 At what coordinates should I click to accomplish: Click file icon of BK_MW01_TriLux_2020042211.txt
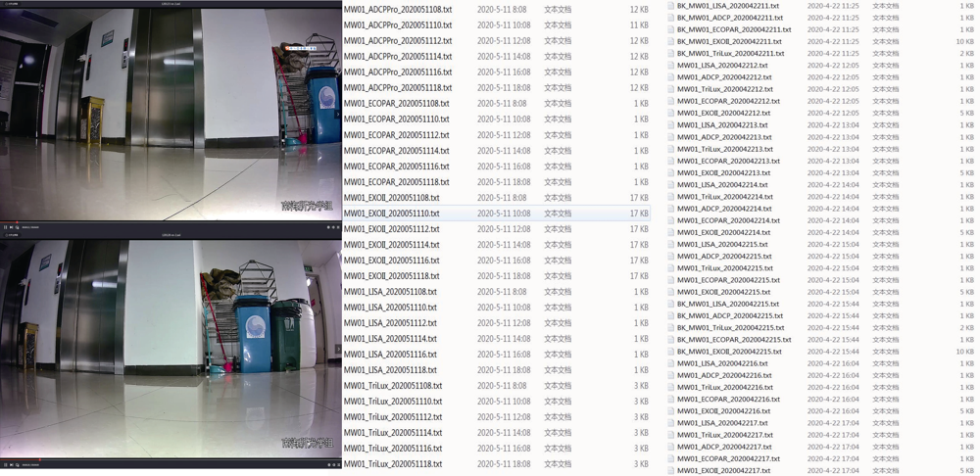click(x=671, y=53)
